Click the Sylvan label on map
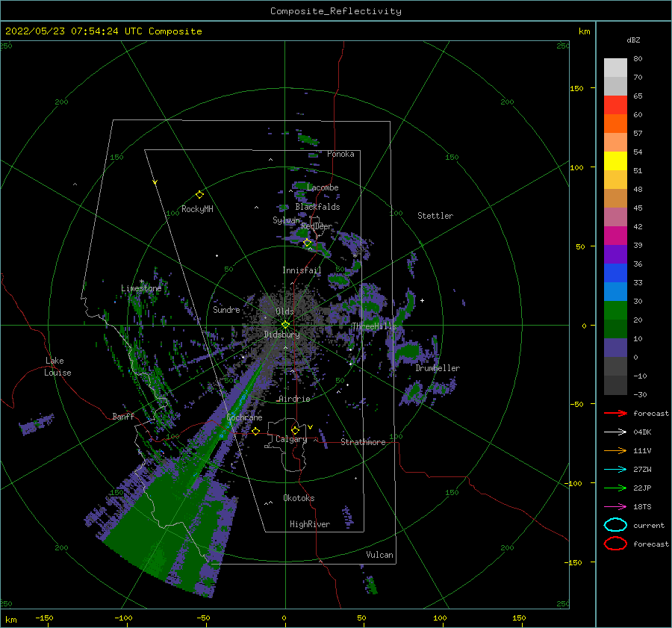This screenshot has width=672, height=628. 286,220
